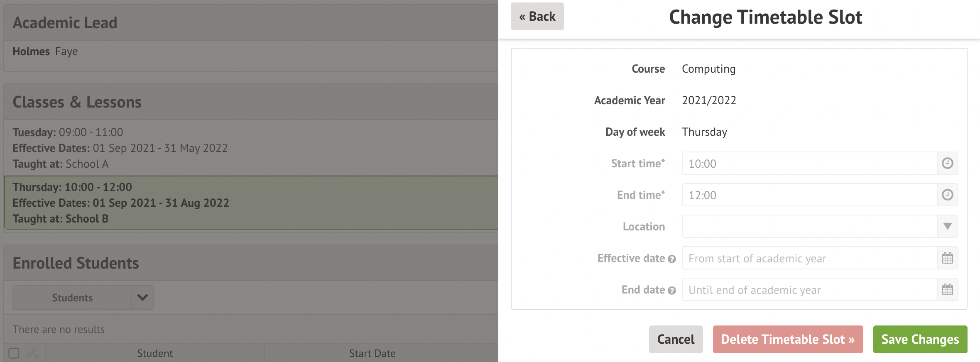
Task: Click the green Save Changes button
Action: pyautogui.click(x=920, y=339)
